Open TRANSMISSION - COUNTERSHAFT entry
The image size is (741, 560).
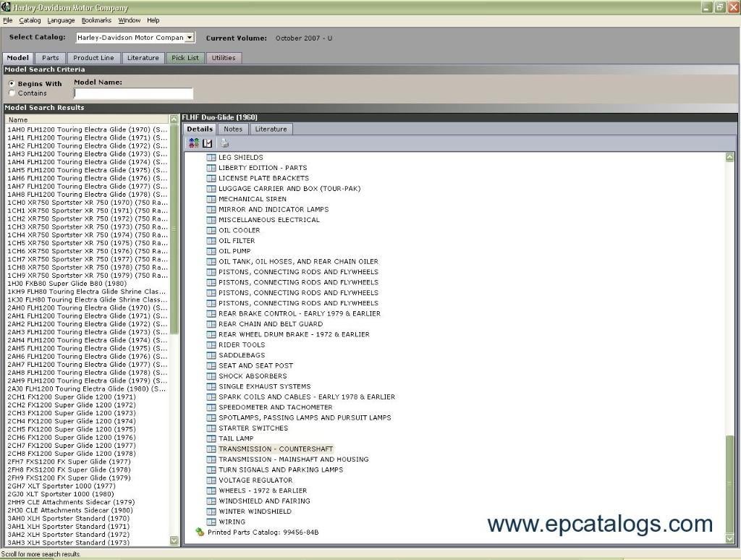tap(276, 449)
